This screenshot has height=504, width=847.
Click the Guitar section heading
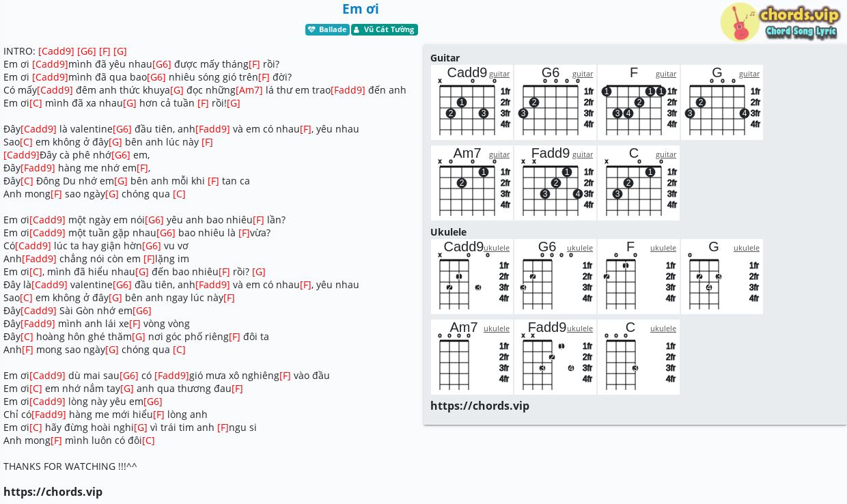click(445, 58)
